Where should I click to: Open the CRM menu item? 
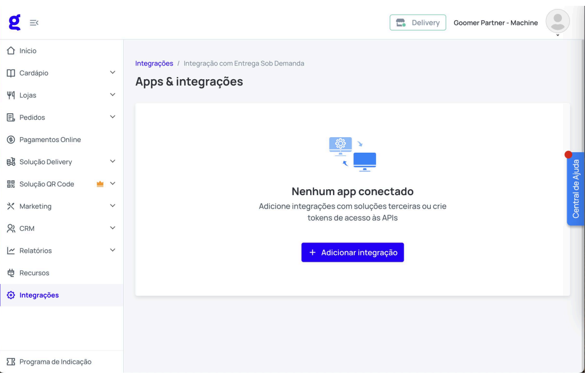point(27,229)
